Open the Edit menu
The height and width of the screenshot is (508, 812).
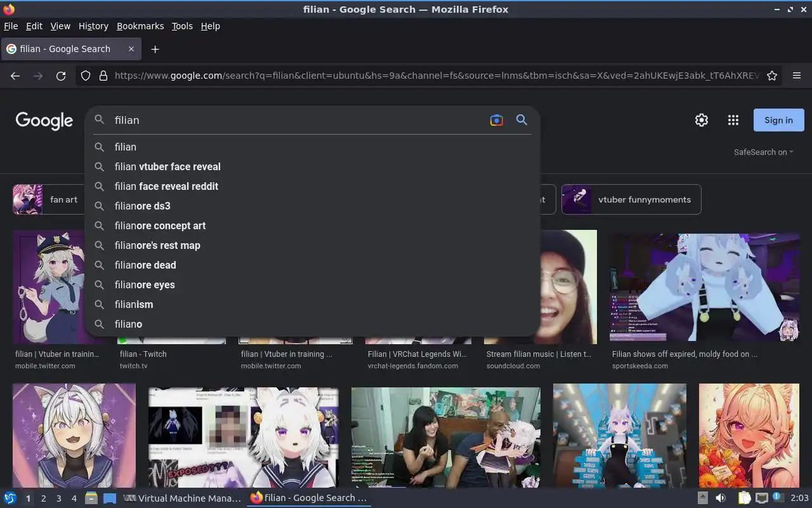pos(34,26)
